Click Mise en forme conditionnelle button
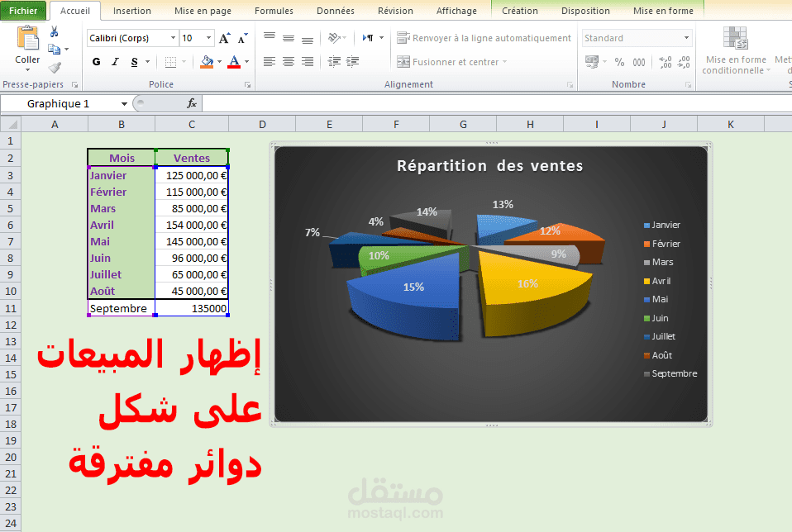Screen dimensions: 792x532 (736, 50)
